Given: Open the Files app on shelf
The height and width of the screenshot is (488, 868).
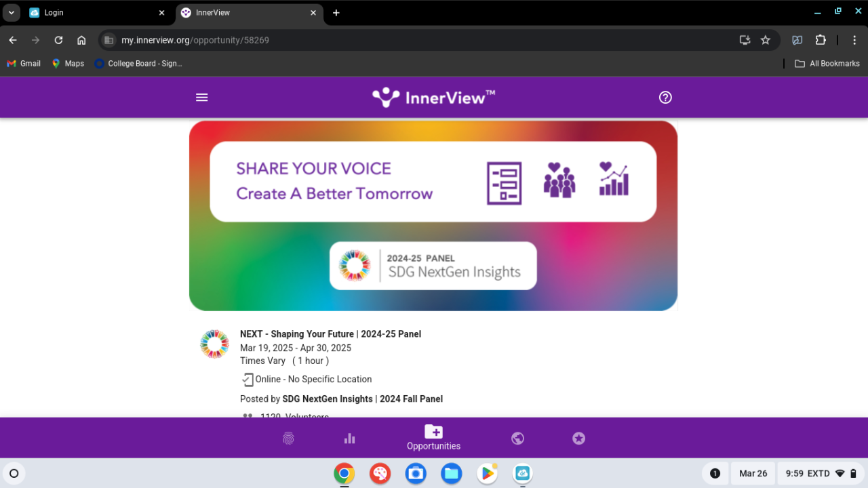Looking at the screenshot, I should [x=452, y=473].
